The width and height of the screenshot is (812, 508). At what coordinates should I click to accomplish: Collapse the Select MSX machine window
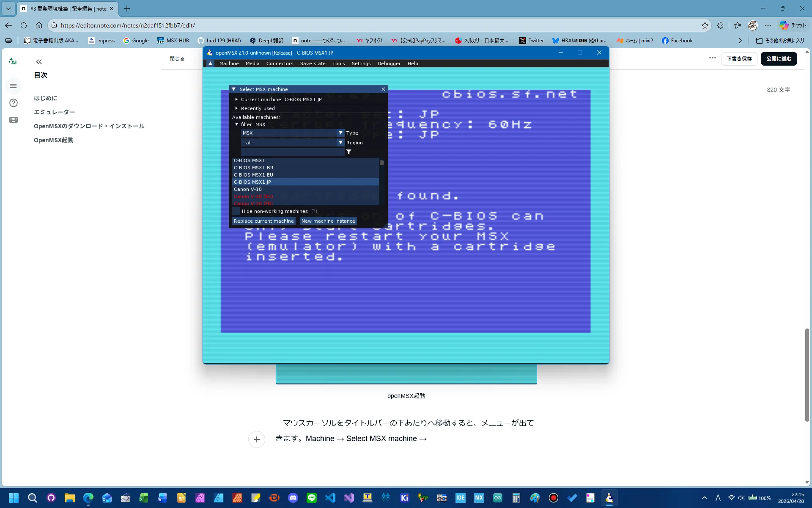(234, 89)
